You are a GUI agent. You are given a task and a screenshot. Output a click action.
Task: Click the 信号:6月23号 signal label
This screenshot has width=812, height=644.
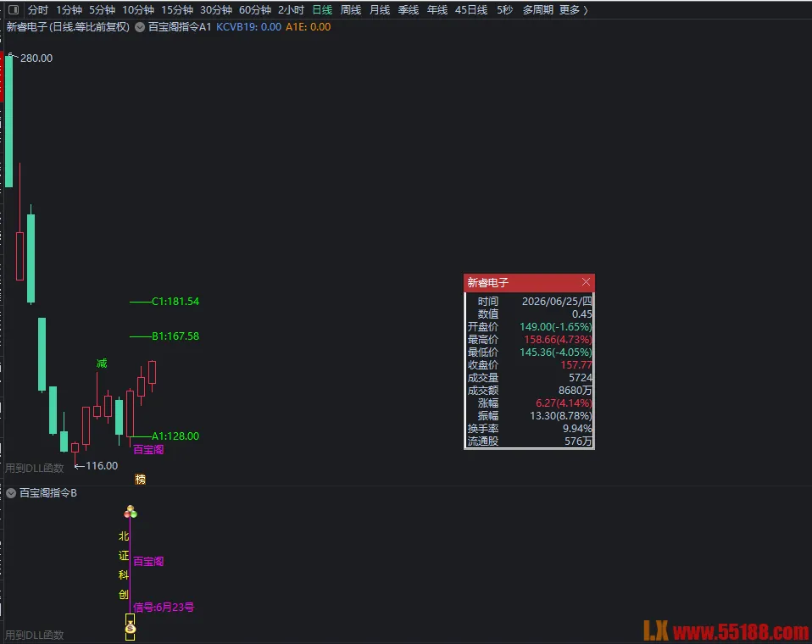coord(164,608)
